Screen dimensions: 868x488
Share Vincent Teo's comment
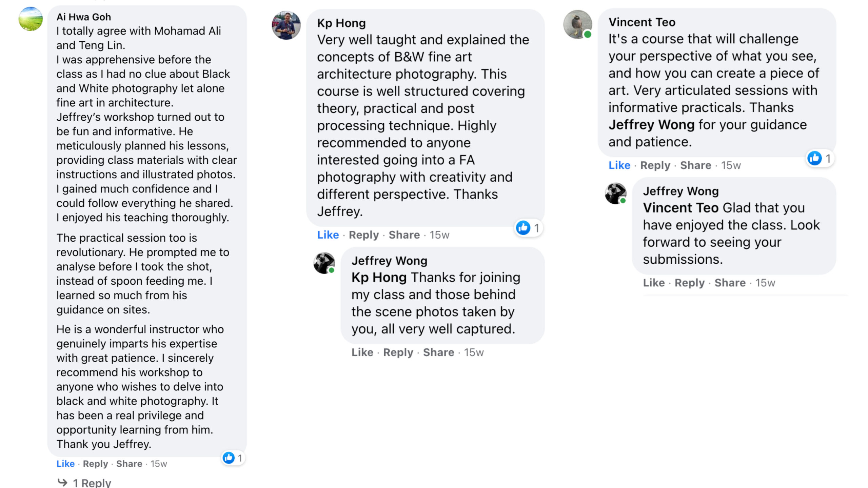[x=695, y=165]
